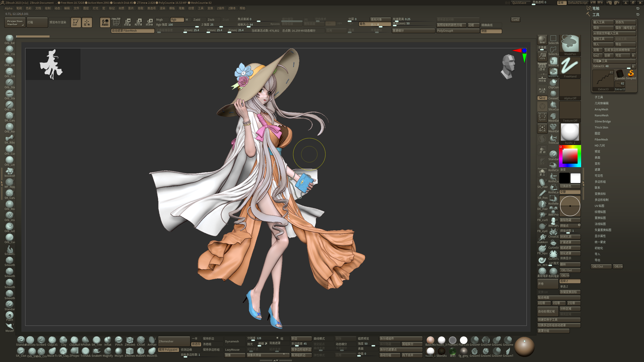Click the Edit mode icon
Viewport: 644px width, 362px height.
76,22
